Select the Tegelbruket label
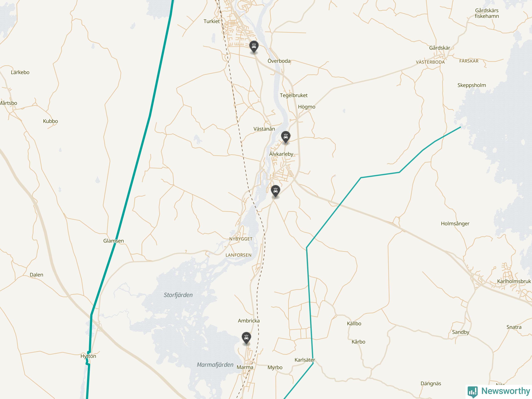532x399 pixels. click(x=294, y=95)
